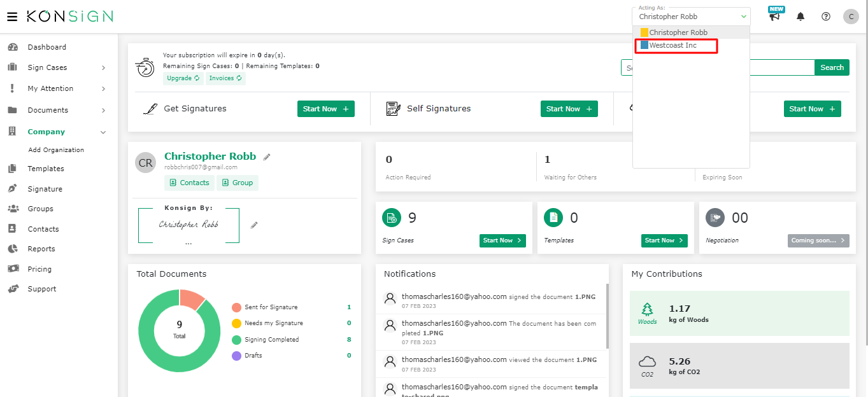Open the hamburger menu icon
868x397 pixels.
[12, 17]
